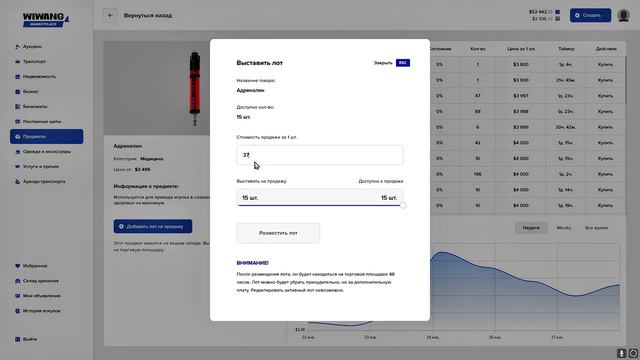640x360 pixels.
Task: Open the user avatar in top corner
Action: tap(623, 16)
